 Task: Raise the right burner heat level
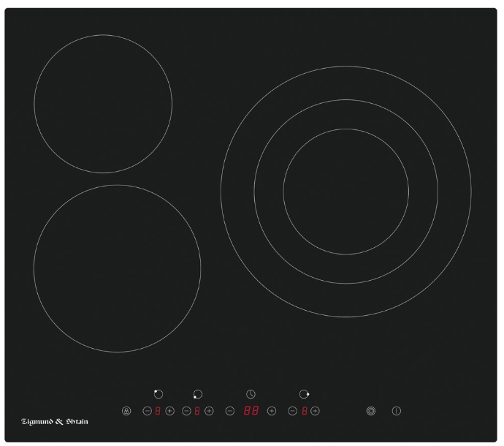click(315, 412)
